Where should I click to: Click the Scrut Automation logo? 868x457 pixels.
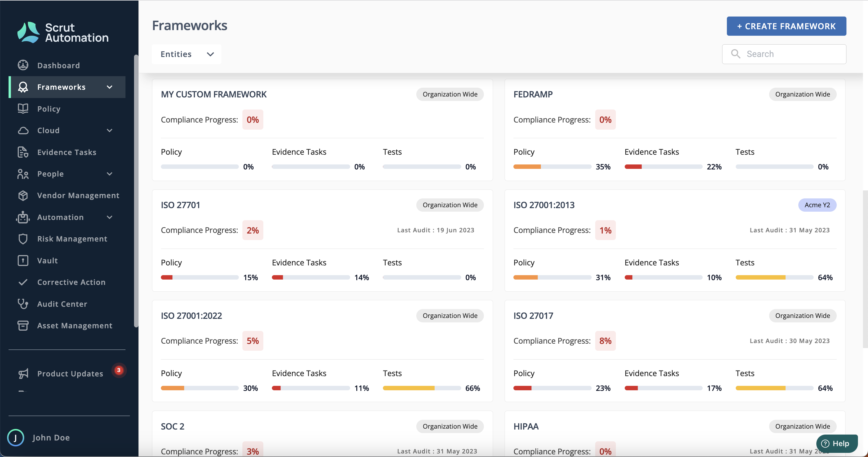pos(63,32)
